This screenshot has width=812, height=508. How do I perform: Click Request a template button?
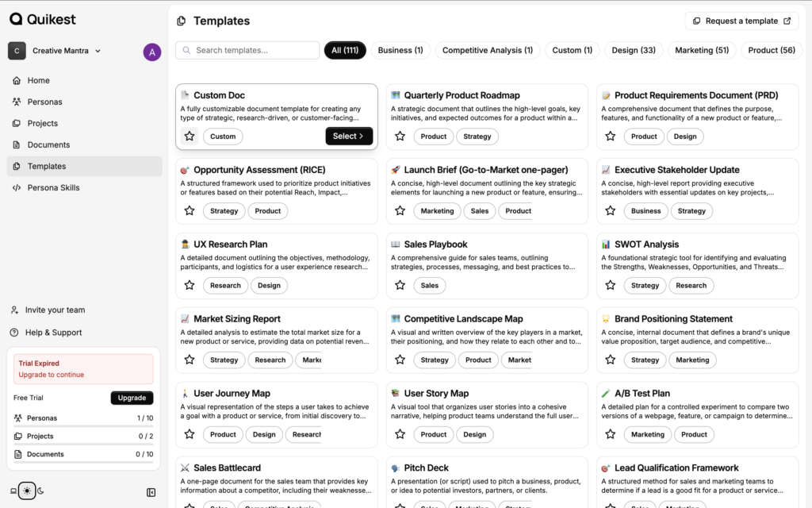(741, 21)
